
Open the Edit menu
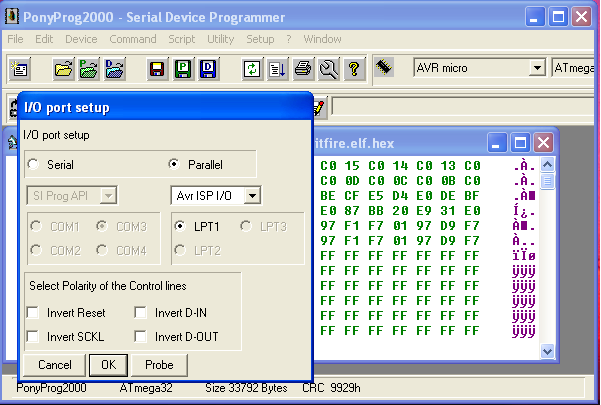(44, 39)
